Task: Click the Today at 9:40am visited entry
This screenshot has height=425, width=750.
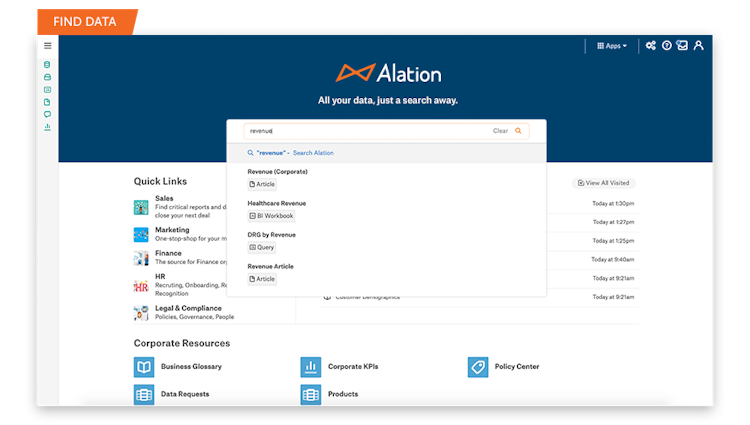Action: point(613,260)
